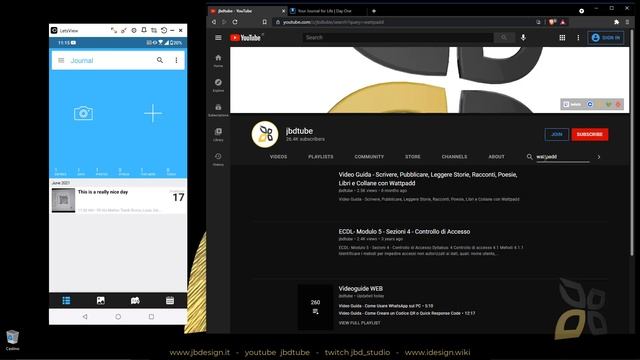Viewport: 640px width, 360px height.
Task: Click Library in YouTube sidebar
Action: pos(218,134)
